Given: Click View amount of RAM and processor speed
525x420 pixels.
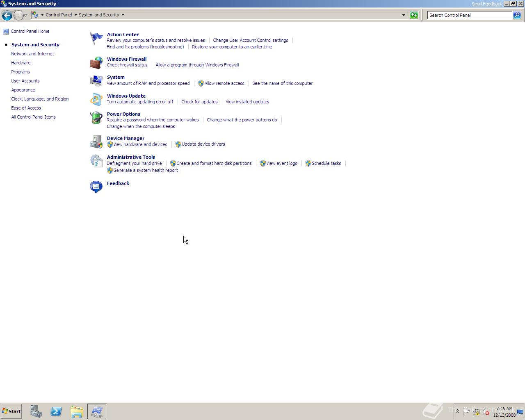Looking at the screenshot, I should click(x=148, y=83).
